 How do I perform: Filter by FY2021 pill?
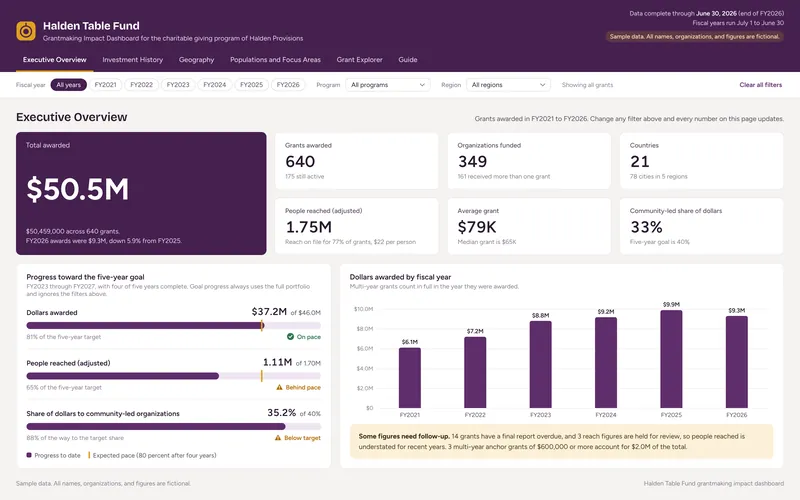(106, 85)
